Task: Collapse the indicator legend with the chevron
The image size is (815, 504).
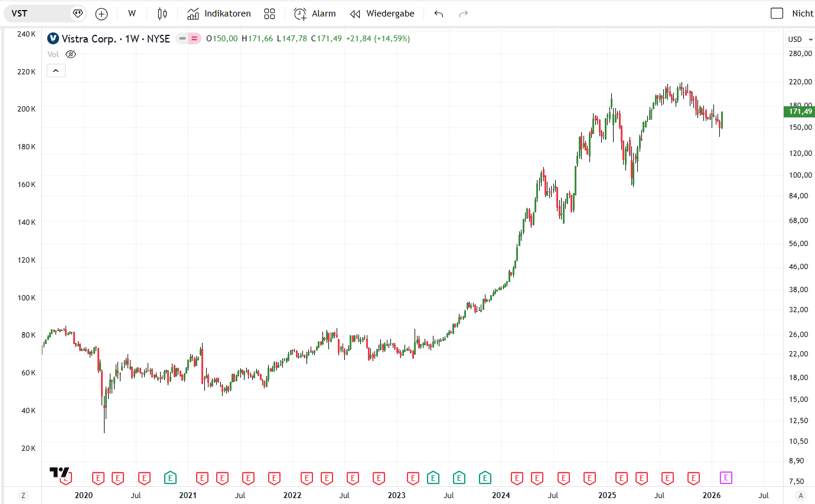Action: (56, 71)
